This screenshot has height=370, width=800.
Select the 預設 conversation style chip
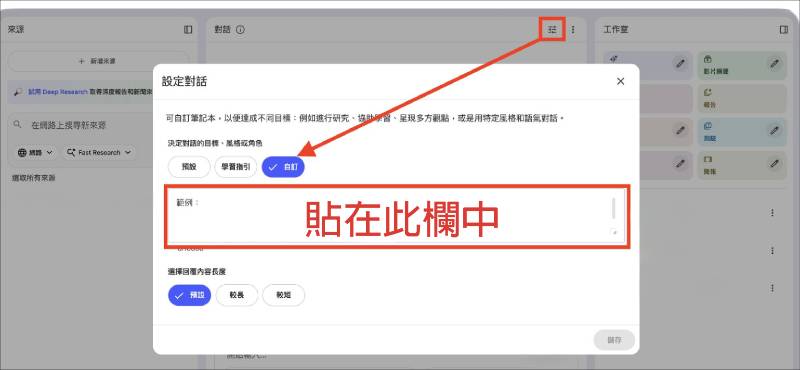click(189, 167)
